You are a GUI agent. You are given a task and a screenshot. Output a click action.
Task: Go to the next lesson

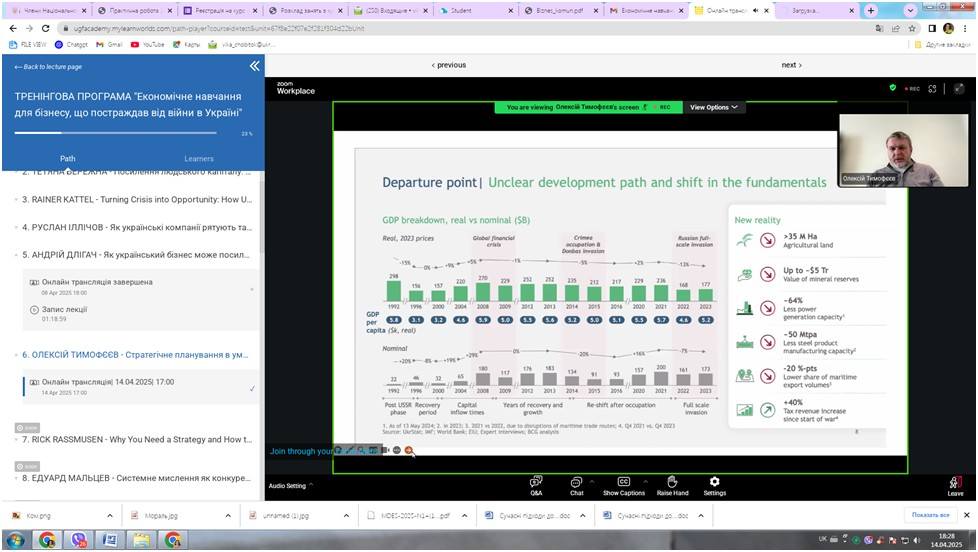click(790, 65)
